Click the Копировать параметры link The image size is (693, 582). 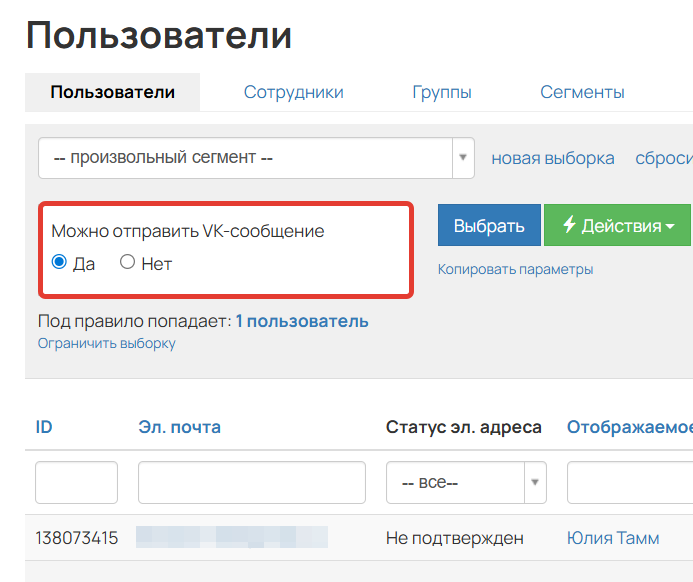coord(515,269)
